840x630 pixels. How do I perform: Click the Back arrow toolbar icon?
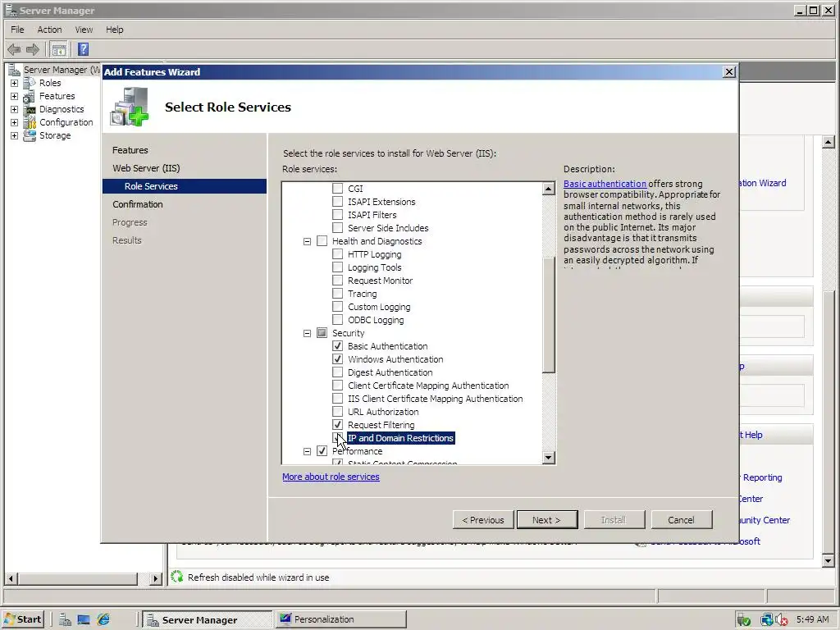click(15, 50)
